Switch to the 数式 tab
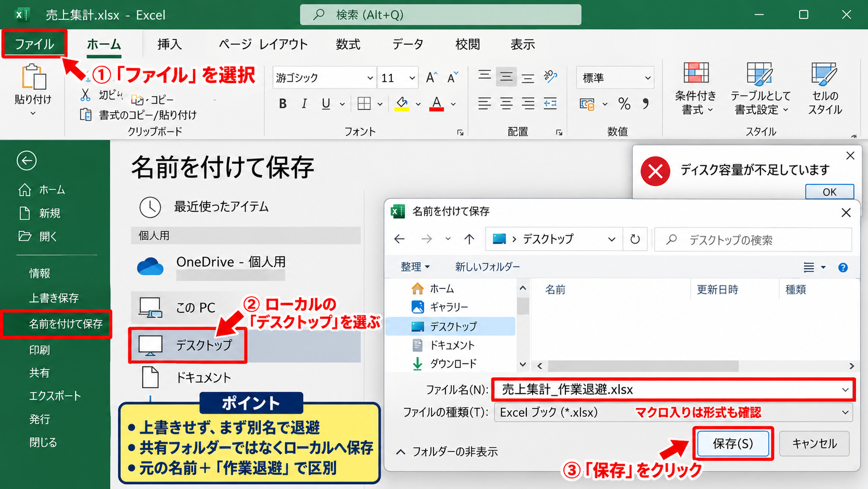 pos(348,44)
